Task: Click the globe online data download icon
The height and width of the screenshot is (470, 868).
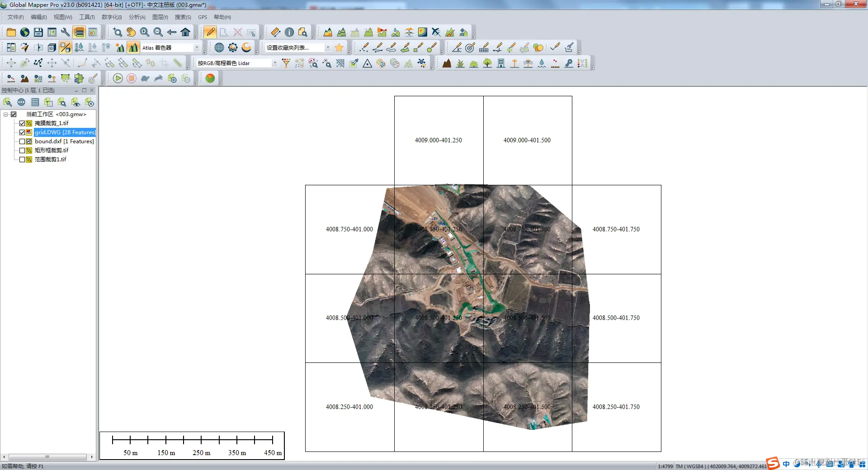Action: point(25,32)
